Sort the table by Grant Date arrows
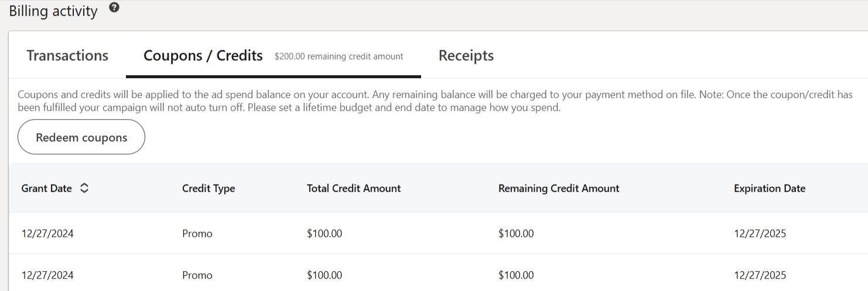This screenshot has width=868, height=291. (x=84, y=188)
